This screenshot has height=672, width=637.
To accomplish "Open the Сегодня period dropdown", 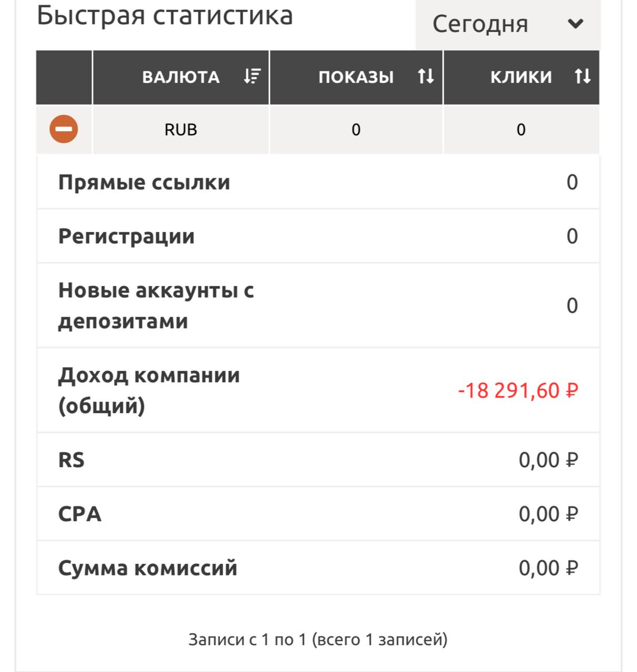I will 507,24.
